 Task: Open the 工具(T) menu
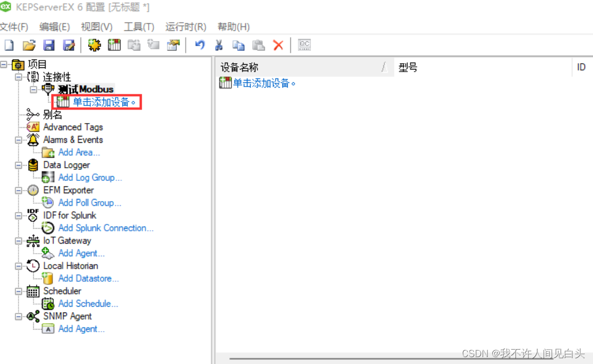tap(139, 27)
